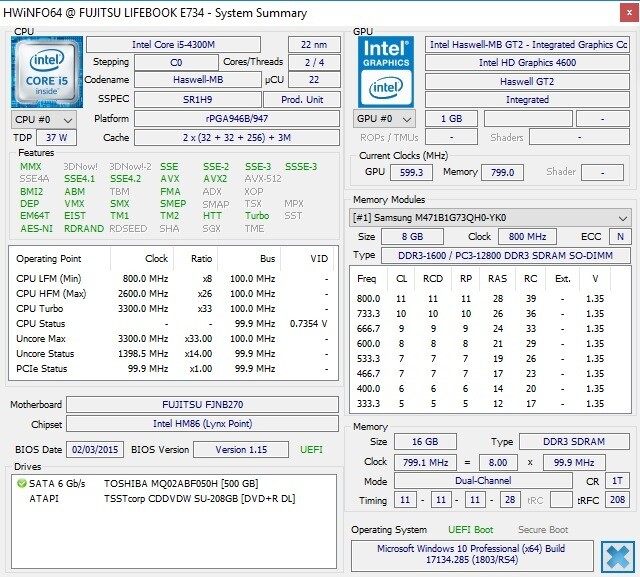Click the 22 nm process field
The image size is (640, 577).
point(314,44)
